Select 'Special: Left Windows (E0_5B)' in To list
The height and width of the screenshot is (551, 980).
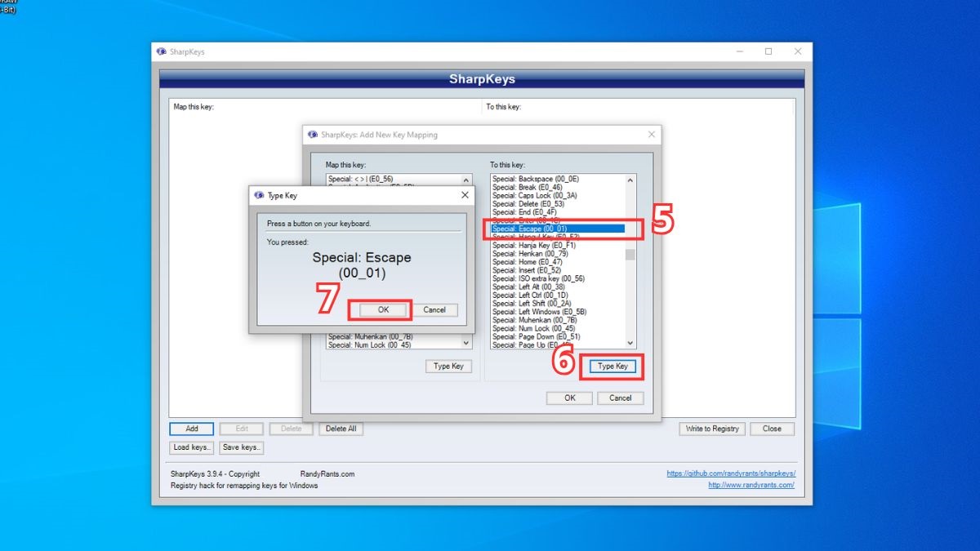point(558,312)
